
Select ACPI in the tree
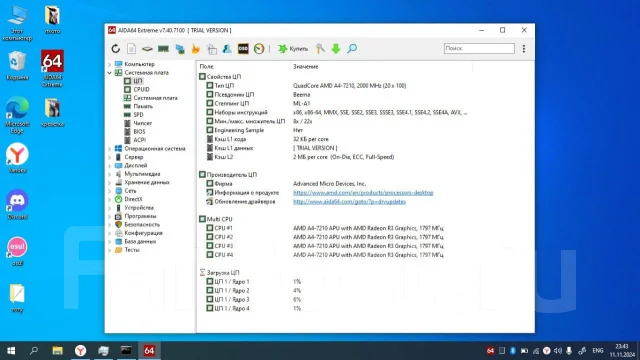[x=140, y=140]
